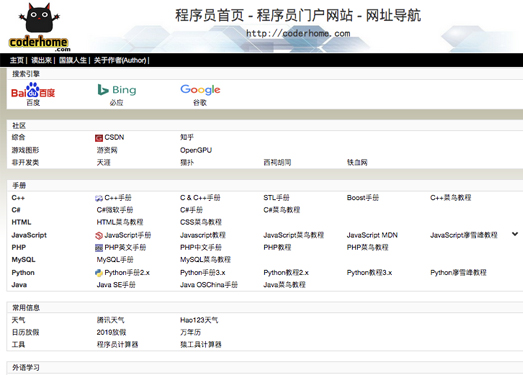This screenshot has width=523, height=375.
Task: Click the JavaScript手册 red favicon
Action: [x=99, y=236]
